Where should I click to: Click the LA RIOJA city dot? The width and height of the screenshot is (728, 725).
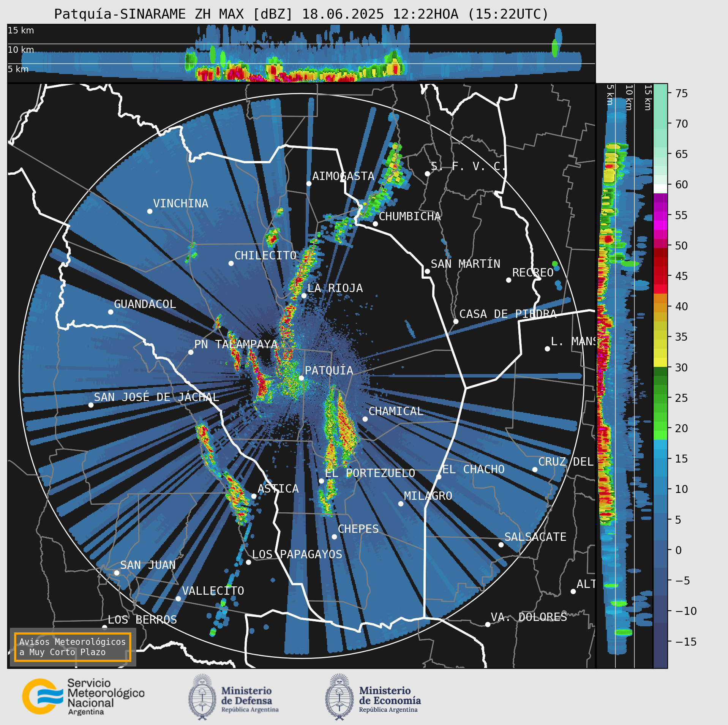(304, 295)
